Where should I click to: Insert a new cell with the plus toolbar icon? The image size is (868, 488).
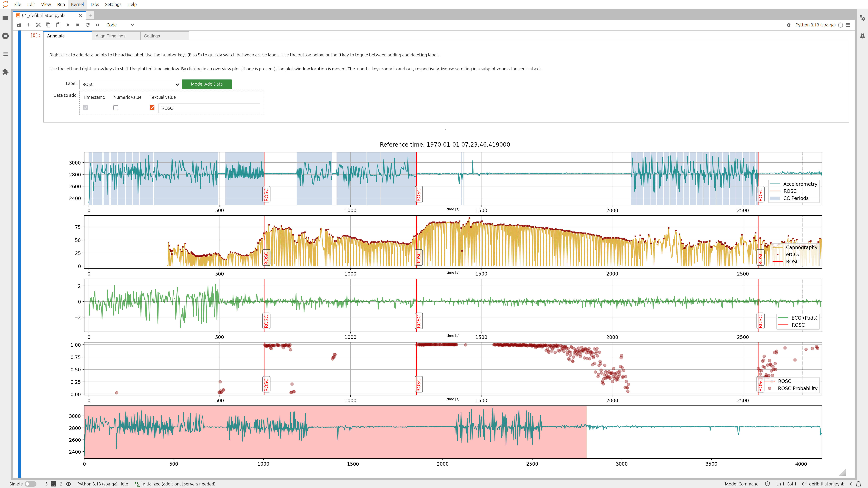pos(29,25)
